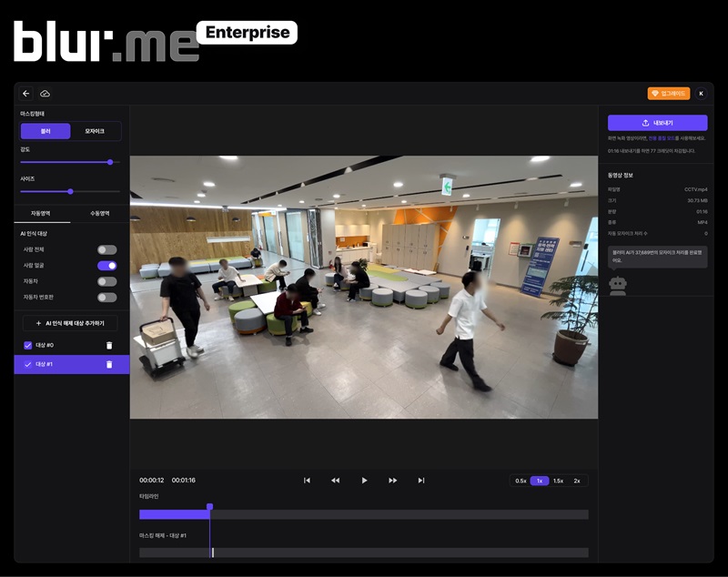Switch to the 수동영역 tab
The image size is (728, 577).
coord(99,213)
